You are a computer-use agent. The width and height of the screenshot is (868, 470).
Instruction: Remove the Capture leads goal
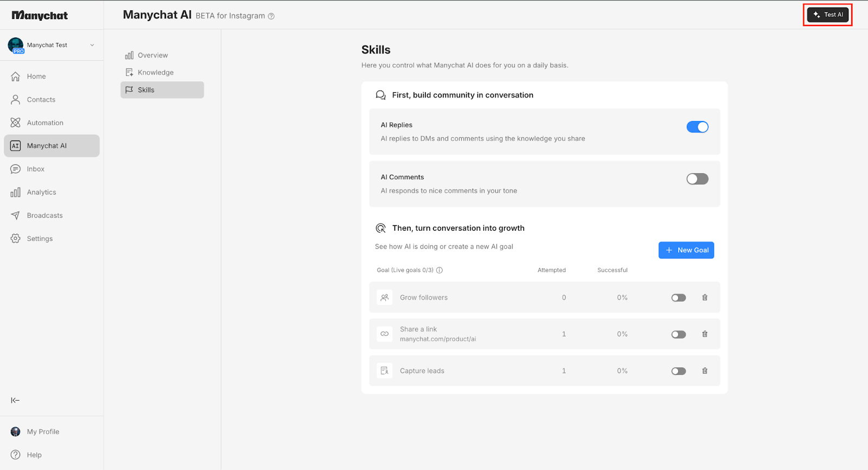point(705,371)
